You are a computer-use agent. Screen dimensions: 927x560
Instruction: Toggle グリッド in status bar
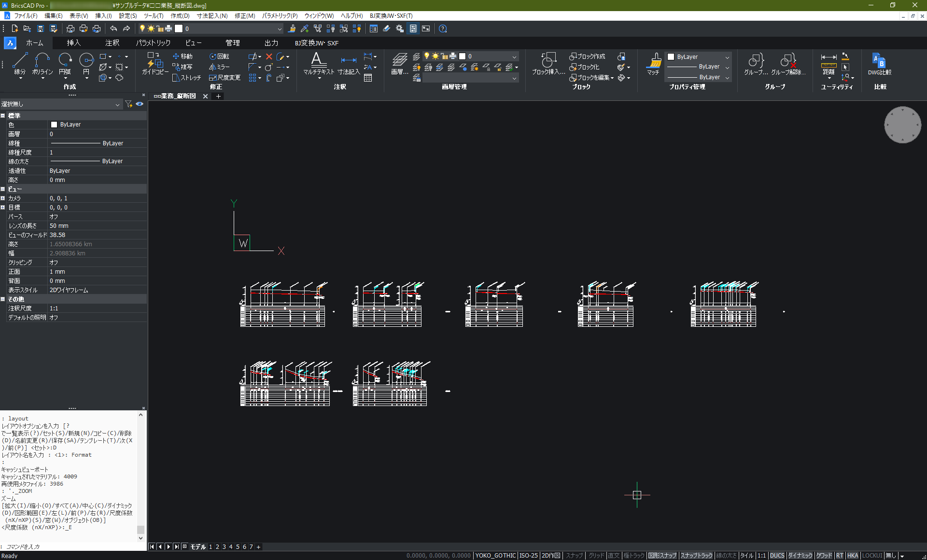(596, 556)
